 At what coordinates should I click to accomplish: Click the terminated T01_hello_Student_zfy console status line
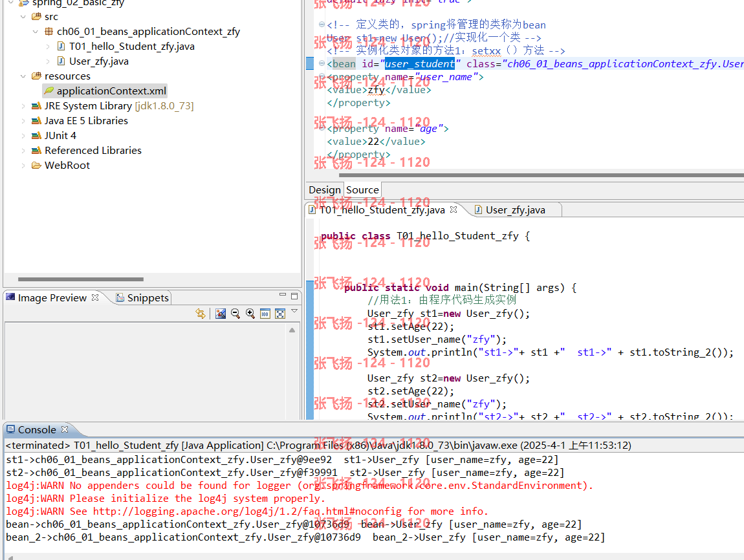(318, 446)
